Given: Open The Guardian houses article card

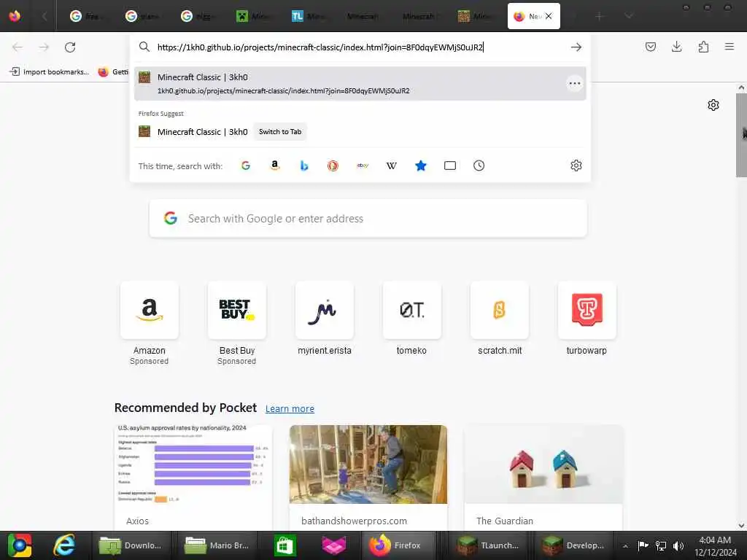Looking at the screenshot, I should pyautogui.click(x=543, y=477).
